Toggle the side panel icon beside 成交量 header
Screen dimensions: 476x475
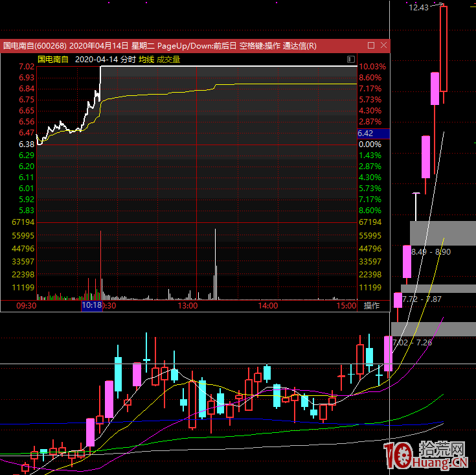pos(350,59)
